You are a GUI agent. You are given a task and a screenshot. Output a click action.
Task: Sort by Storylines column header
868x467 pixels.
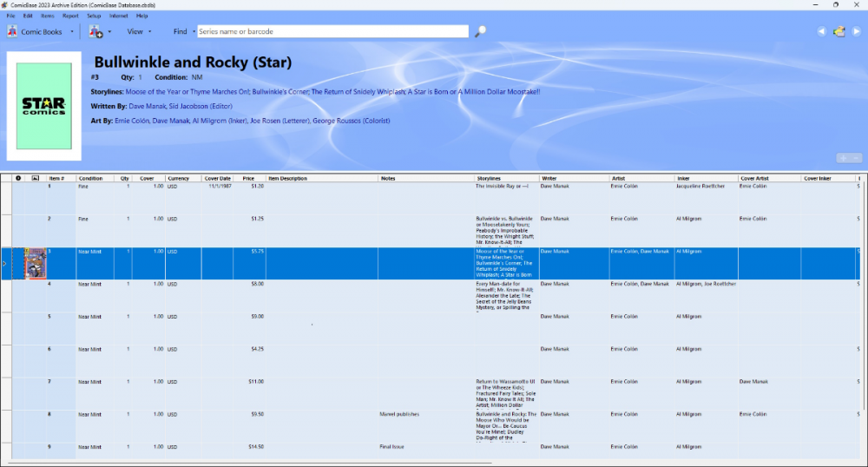(507, 178)
